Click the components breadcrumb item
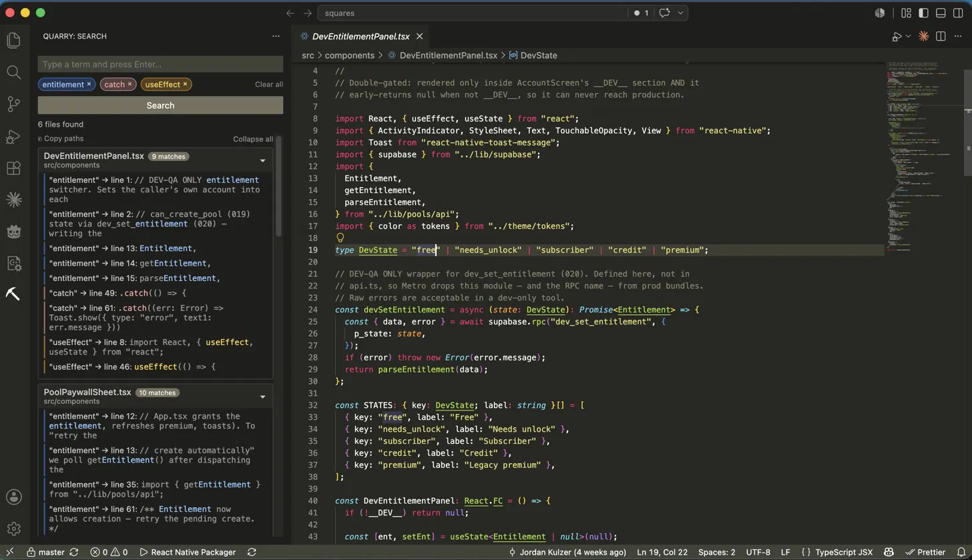This screenshot has height=560, width=972. point(349,55)
